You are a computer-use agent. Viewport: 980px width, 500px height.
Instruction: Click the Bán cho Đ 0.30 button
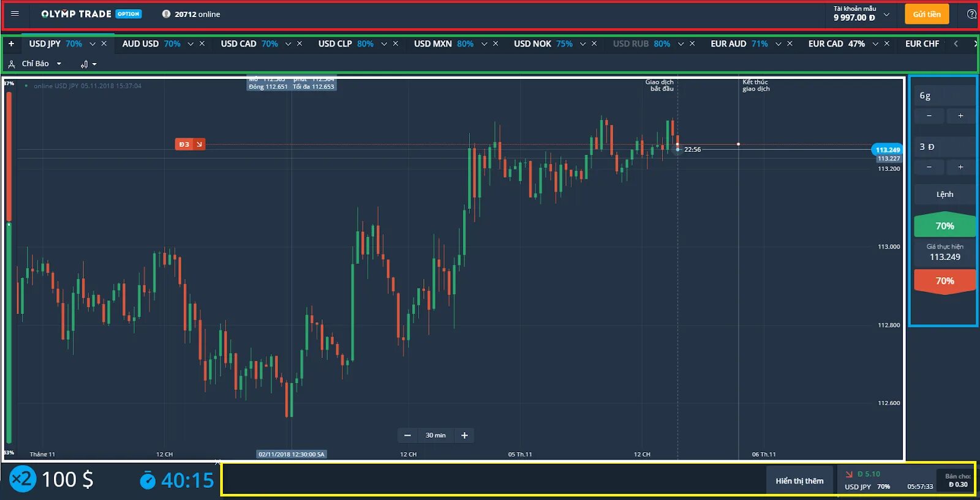coord(957,480)
